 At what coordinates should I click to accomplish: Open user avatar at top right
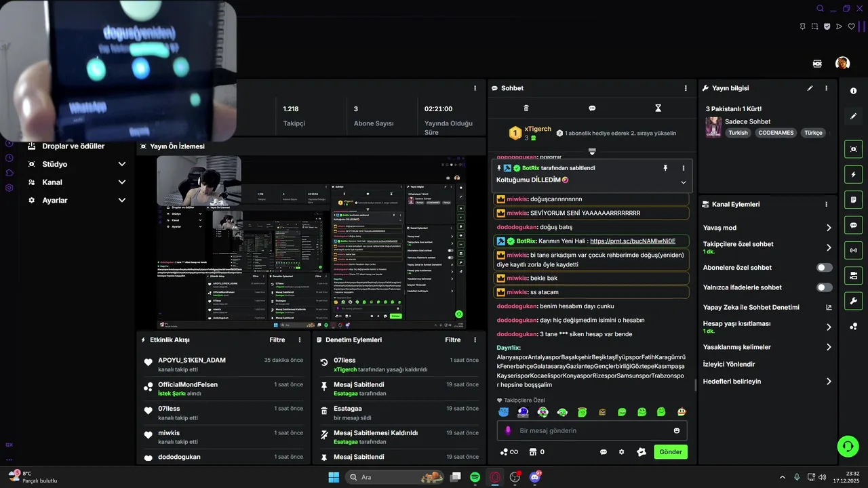point(842,63)
